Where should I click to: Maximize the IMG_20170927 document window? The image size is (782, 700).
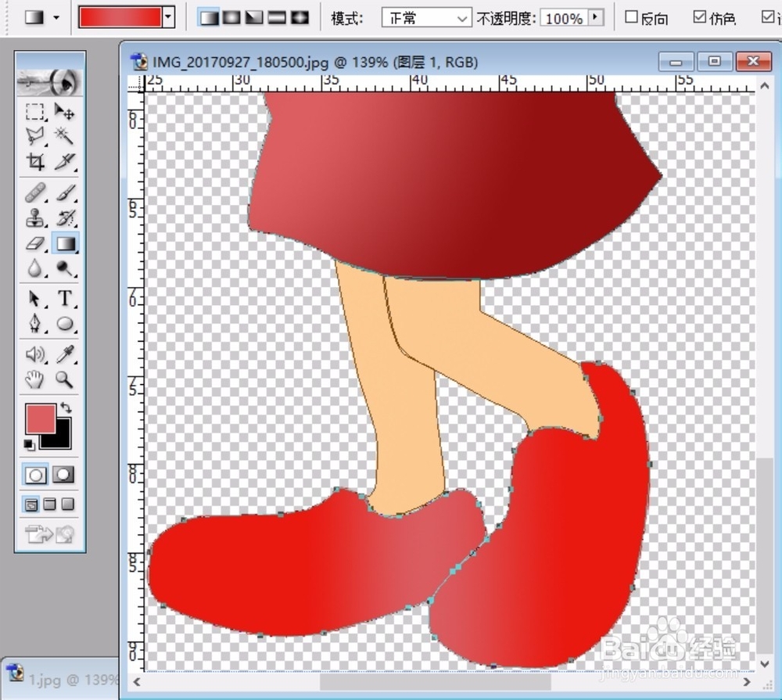(x=714, y=61)
